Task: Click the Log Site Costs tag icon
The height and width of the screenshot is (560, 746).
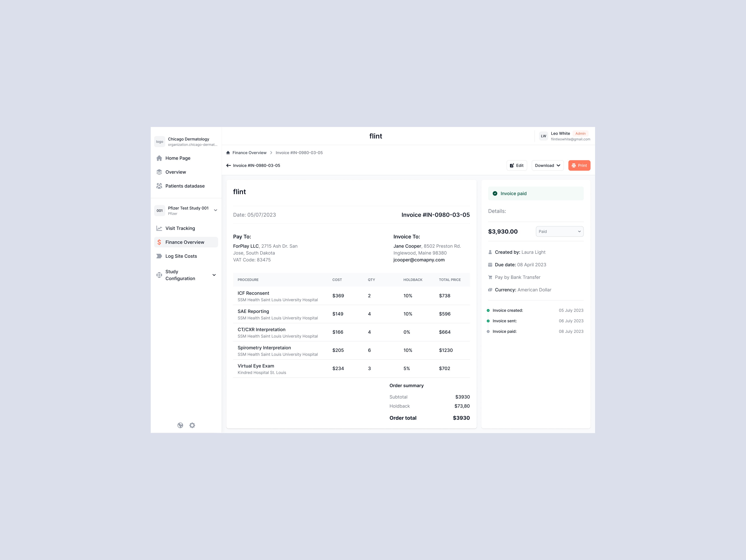Action: pyautogui.click(x=159, y=256)
